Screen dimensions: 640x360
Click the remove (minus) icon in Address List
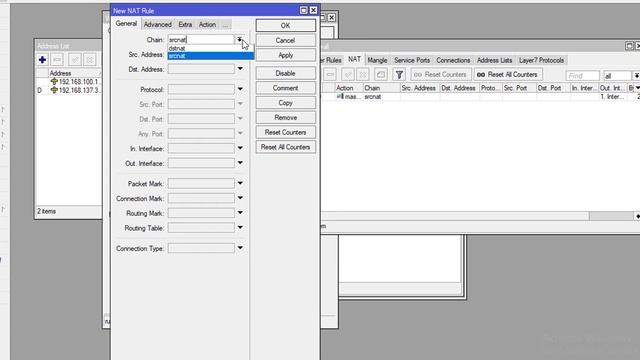[x=57, y=60]
